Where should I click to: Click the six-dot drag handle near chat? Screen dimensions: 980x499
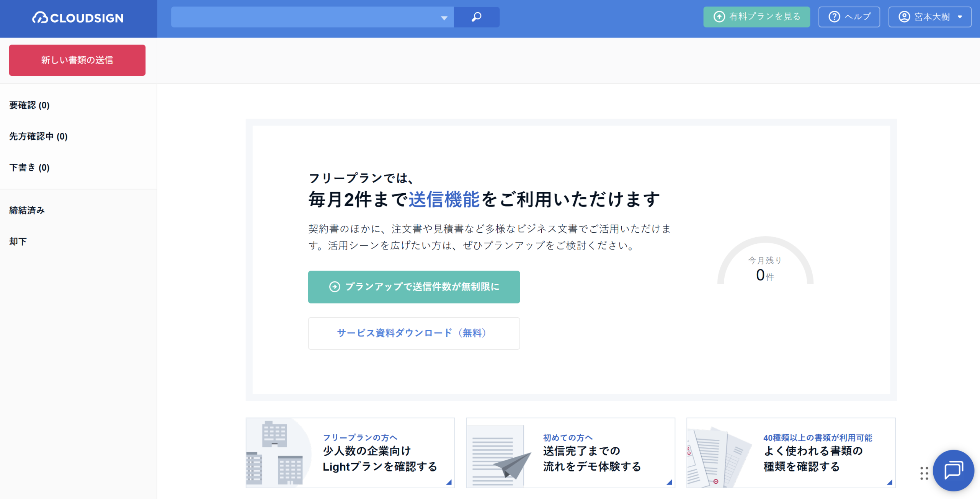(924, 473)
